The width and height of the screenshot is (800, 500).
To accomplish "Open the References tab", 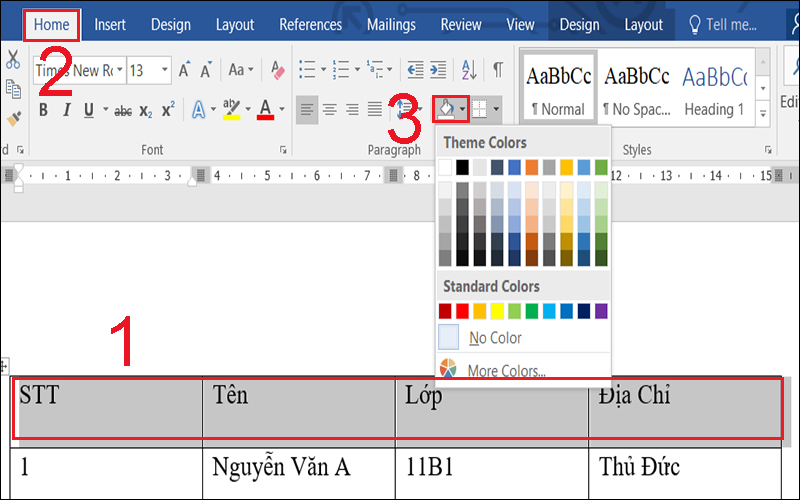I will (x=310, y=25).
